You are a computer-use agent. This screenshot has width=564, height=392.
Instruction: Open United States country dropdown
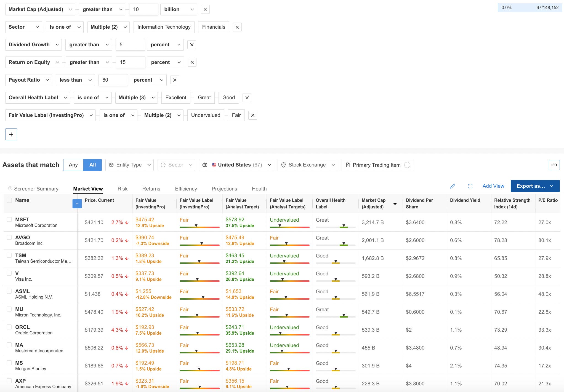(x=236, y=165)
